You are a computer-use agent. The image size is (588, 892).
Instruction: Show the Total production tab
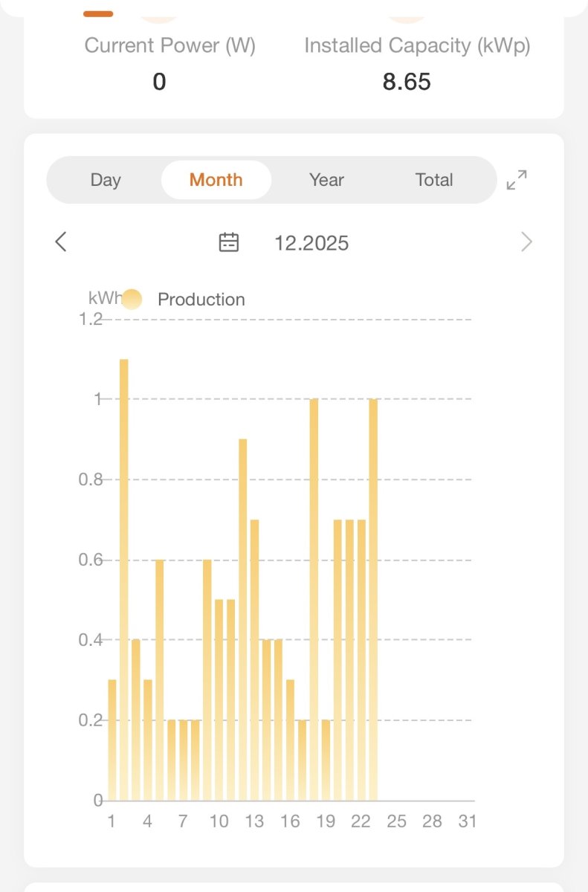coord(434,180)
